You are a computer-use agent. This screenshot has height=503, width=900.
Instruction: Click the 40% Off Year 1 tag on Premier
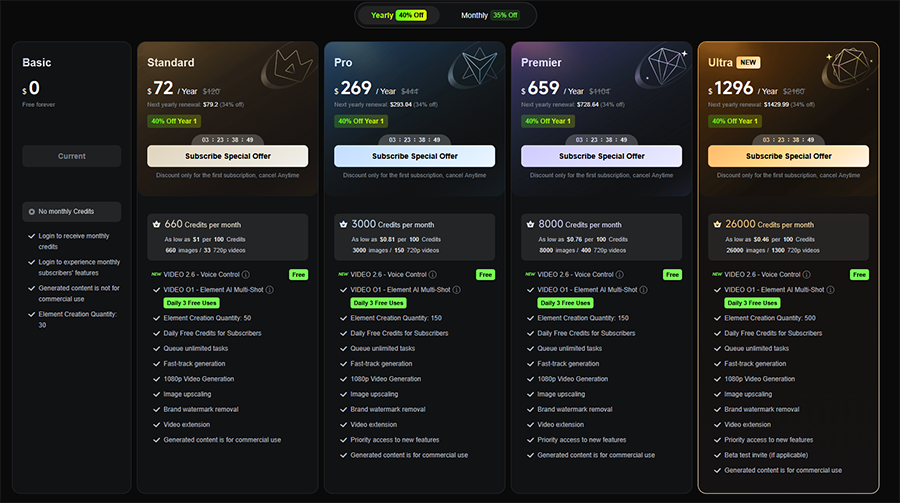[548, 121]
